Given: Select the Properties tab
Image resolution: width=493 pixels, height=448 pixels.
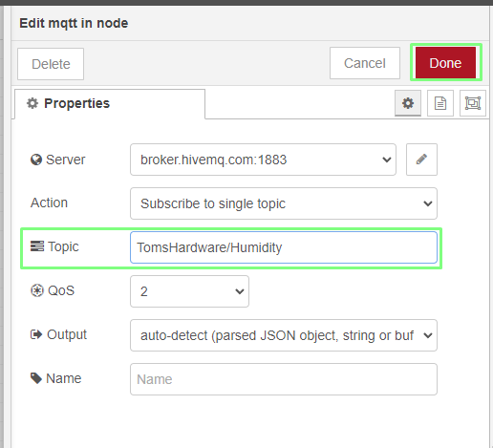Looking at the screenshot, I should [x=110, y=104].
